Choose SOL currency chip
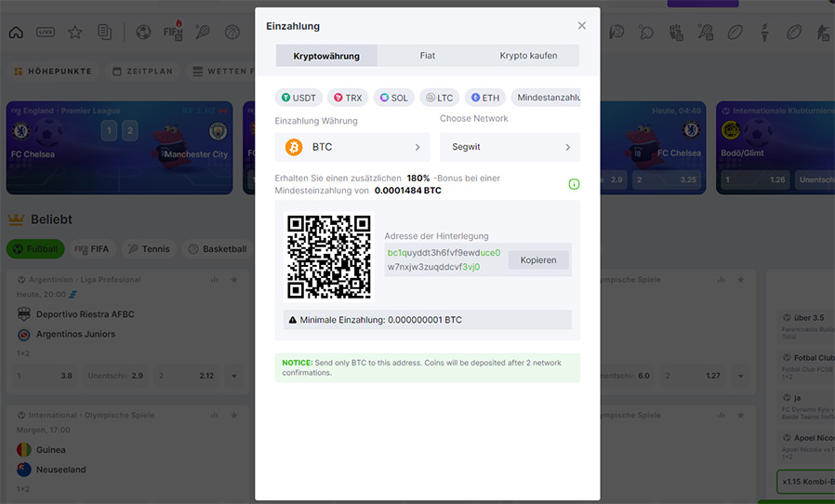The image size is (835, 504). coord(394,98)
